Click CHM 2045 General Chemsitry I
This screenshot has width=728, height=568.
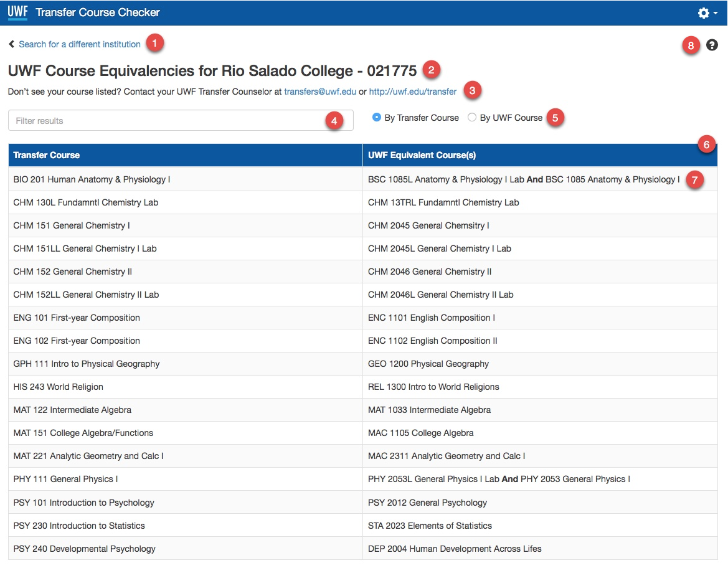point(428,225)
